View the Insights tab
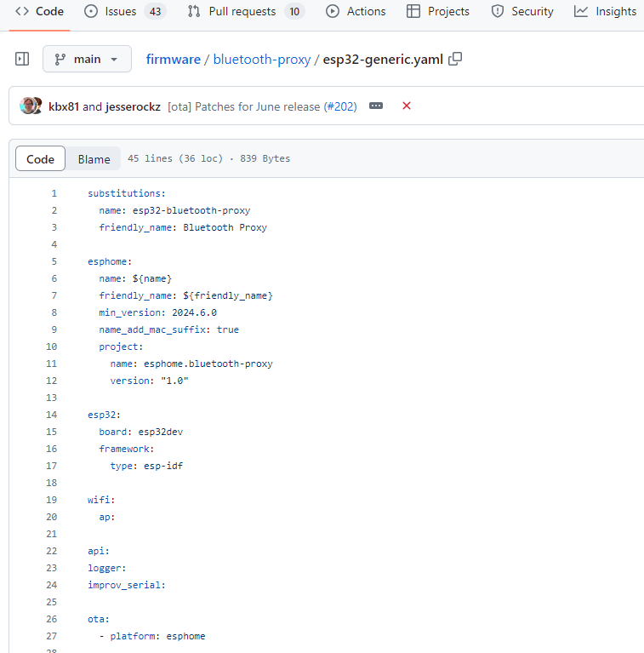The height and width of the screenshot is (653, 644). coord(606,11)
